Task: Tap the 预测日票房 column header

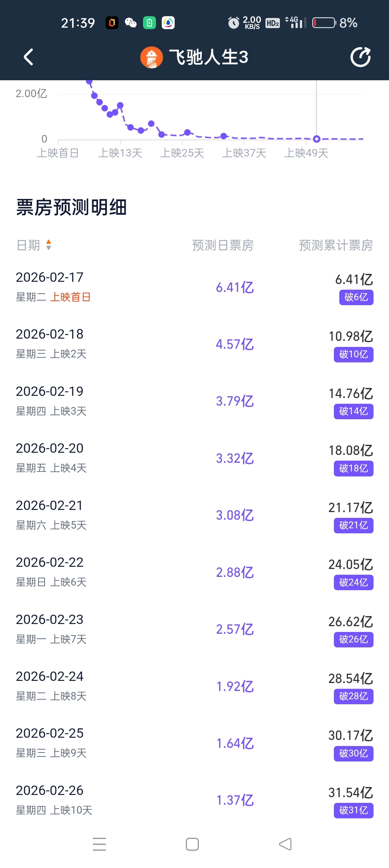Action: [x=223, y=245]
